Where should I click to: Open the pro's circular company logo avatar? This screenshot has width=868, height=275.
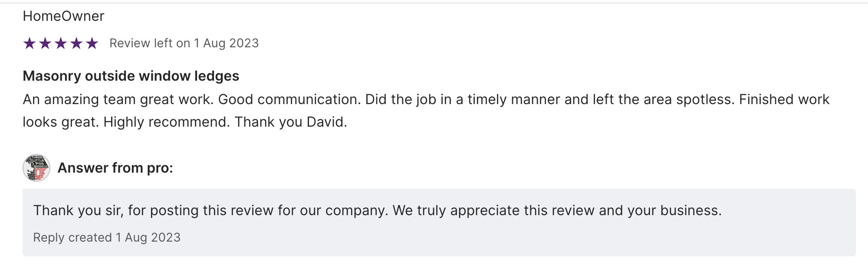click(x=36, y=168)
